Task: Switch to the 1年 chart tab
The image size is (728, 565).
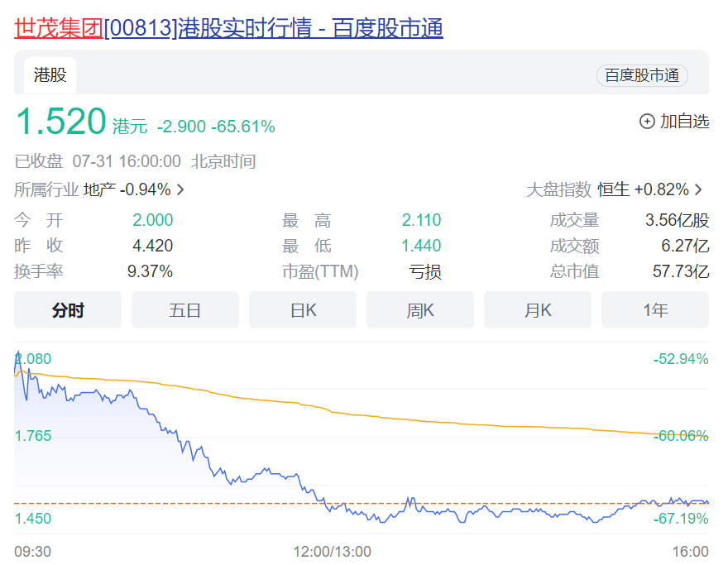Action: pyautogui.click(x=655, y=310)
